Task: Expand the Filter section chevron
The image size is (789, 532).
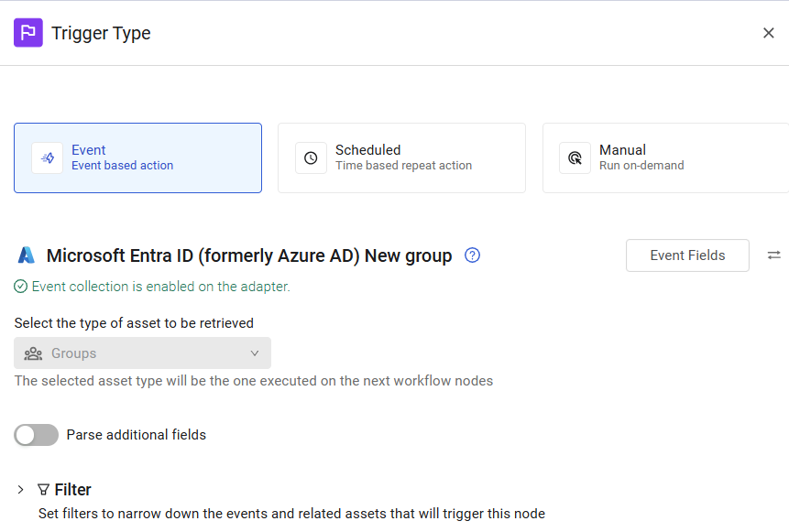Action: pyautogui.click(x=21, y=490)
